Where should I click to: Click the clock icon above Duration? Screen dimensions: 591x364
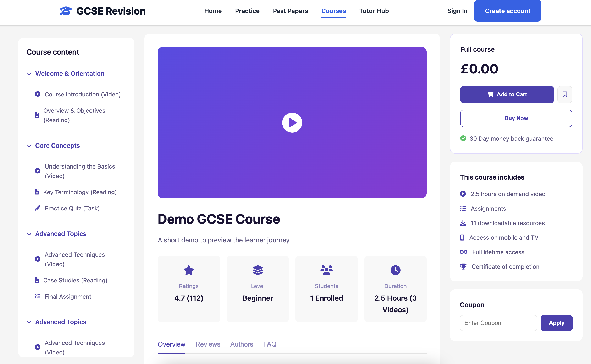coord(395,270)
